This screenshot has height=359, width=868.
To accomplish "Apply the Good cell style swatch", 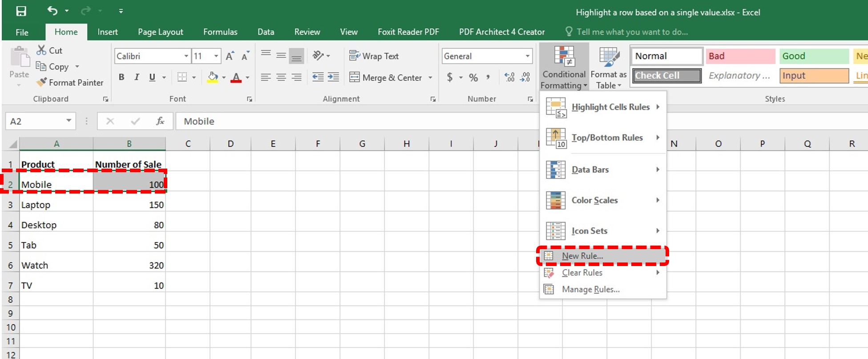I will click(x=815, y=56).
